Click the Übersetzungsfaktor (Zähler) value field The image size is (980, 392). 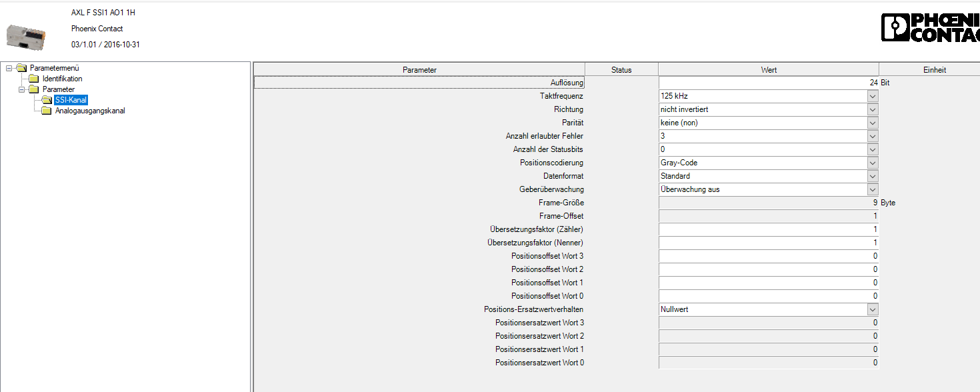767,229
